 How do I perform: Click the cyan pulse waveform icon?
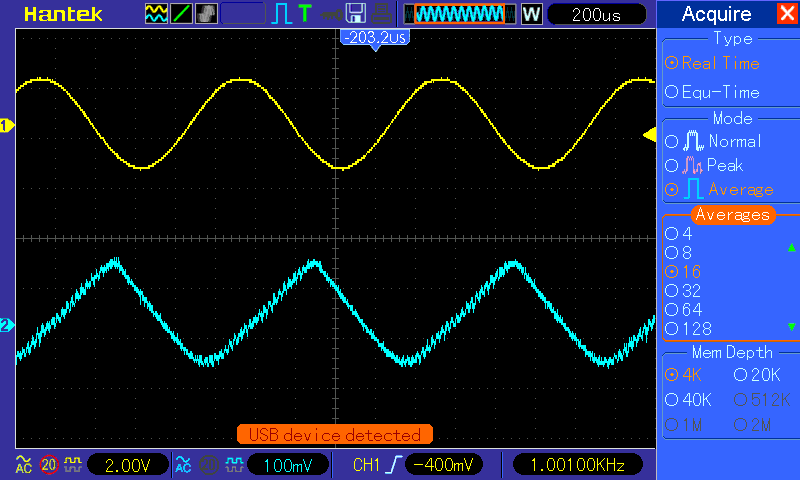282,14
